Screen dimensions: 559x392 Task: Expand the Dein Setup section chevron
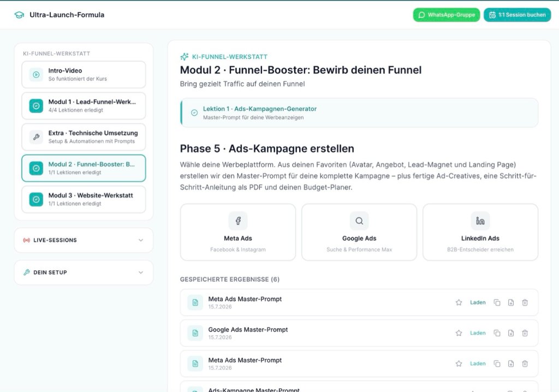pos(141,272)
